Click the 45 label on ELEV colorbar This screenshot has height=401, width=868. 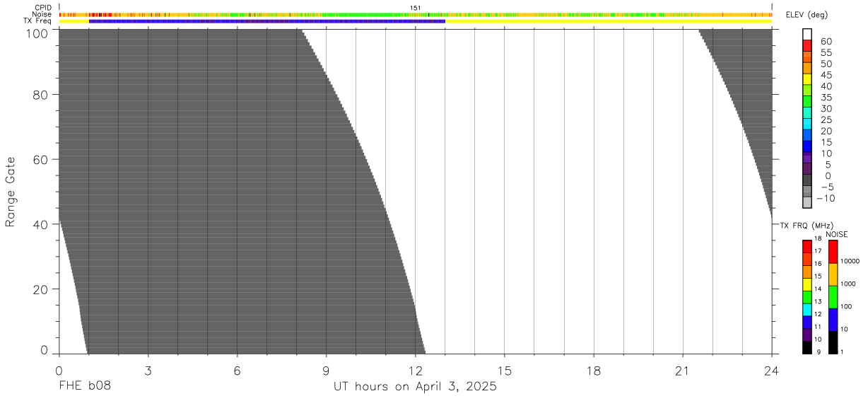coord(826,76)
